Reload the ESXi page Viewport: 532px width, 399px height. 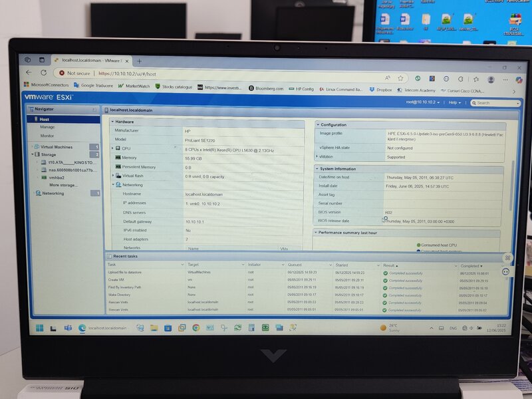(43, 72)
